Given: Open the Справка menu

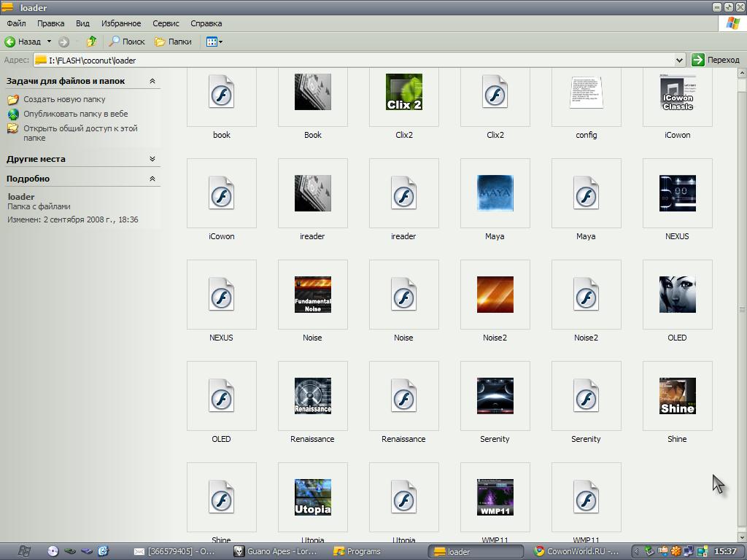Looking at the screenshot, I should [206, 23].
